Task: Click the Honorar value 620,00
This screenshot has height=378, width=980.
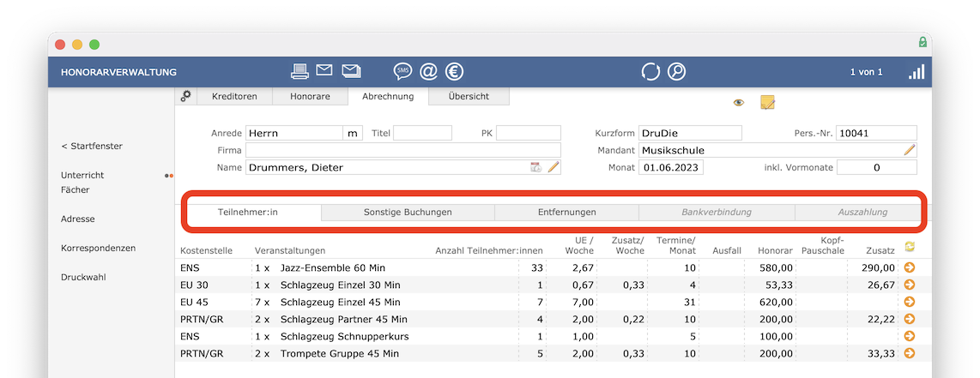Action: point(776,302)
